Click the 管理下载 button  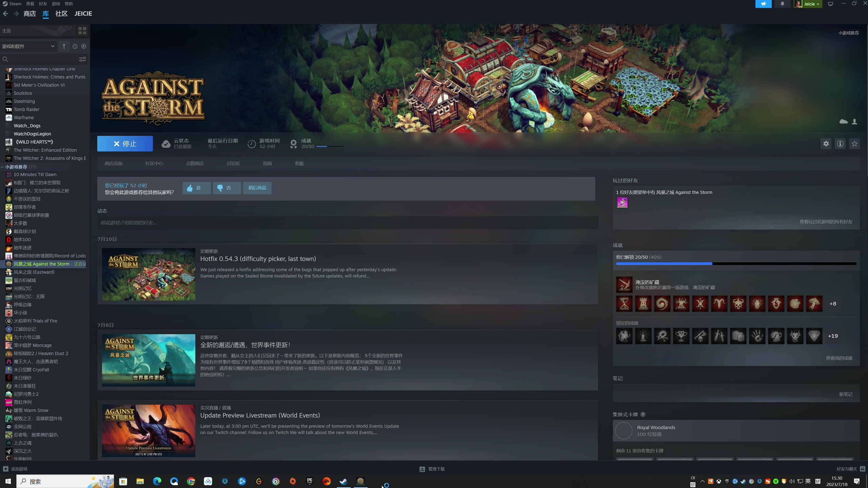432,469
